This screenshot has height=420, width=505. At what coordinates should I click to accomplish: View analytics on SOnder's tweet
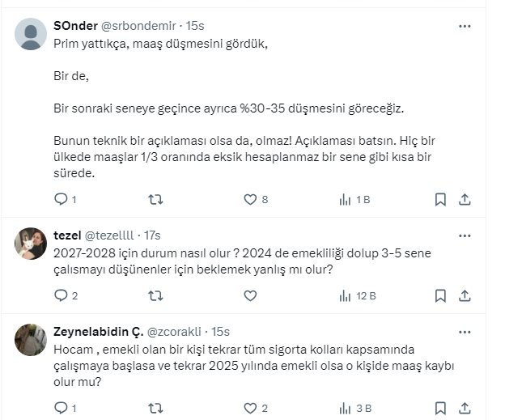(344, 199)
